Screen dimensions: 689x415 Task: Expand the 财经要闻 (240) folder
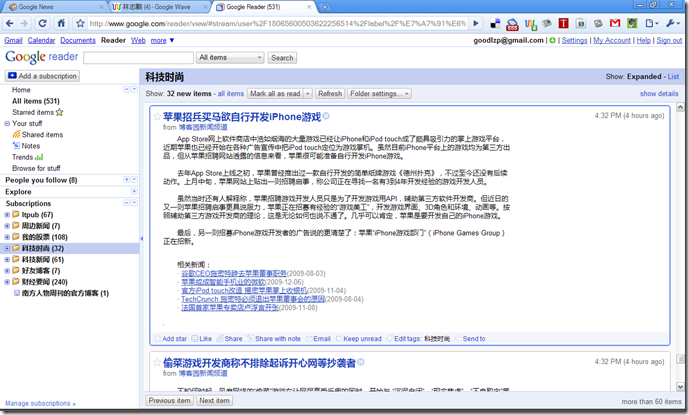coord(7,282)
